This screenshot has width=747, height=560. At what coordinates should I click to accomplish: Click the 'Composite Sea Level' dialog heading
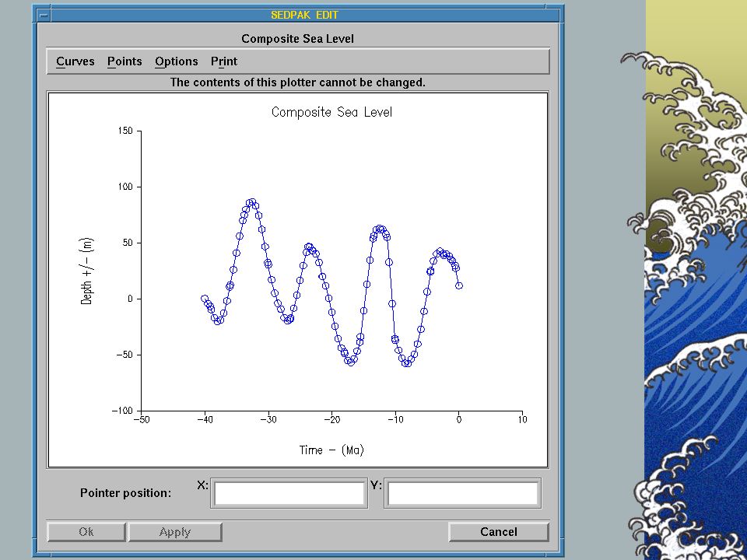[x=298, y=39]
